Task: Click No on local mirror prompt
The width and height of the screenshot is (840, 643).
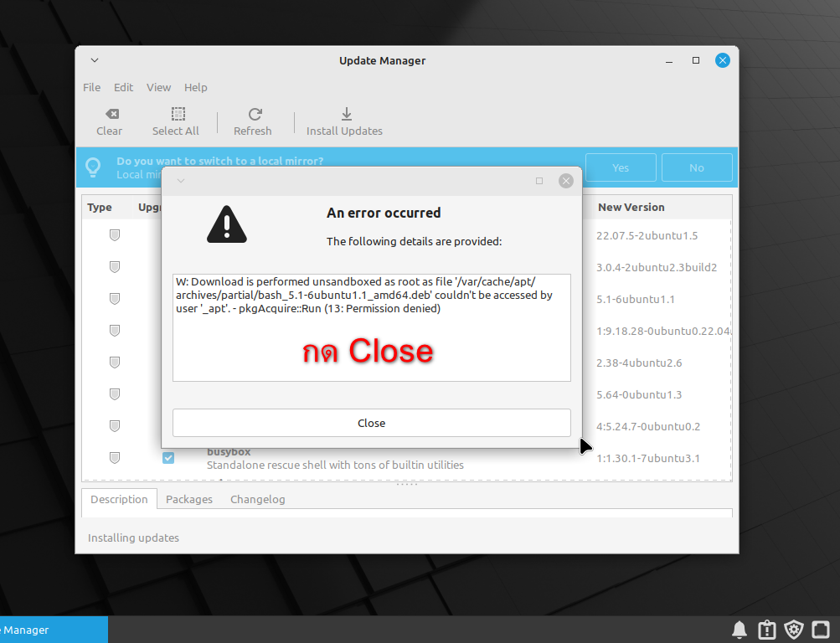Action: coord(697,167)
